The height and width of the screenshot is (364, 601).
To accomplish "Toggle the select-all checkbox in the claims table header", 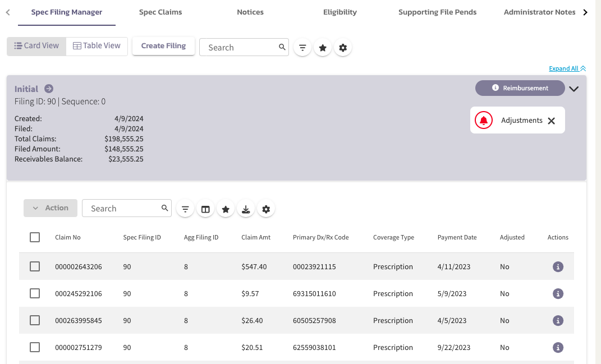I will [34, 237].
